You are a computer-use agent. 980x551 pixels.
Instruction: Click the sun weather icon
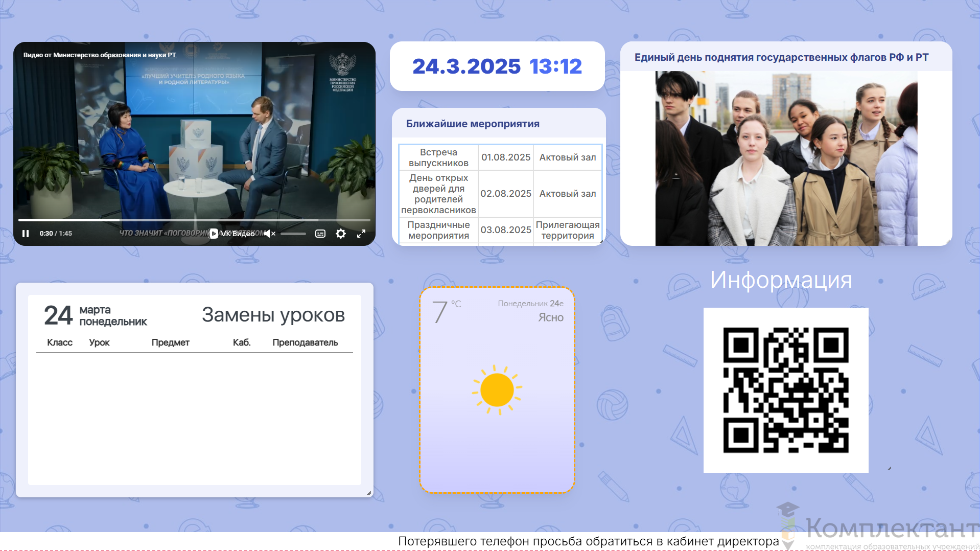tap(497, 389)
